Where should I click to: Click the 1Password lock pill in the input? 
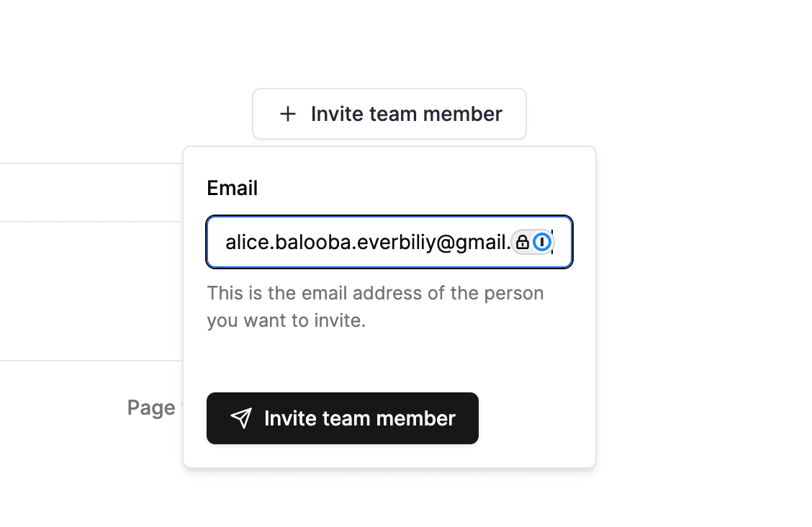[x=533, y=242]
